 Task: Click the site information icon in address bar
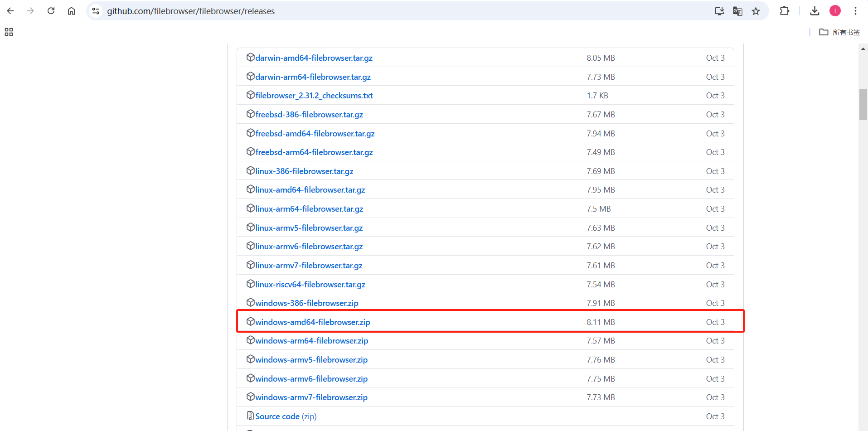[x=95, y=11]
